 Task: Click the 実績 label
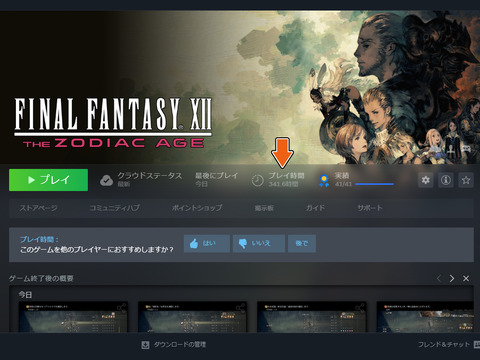[342, 176]
